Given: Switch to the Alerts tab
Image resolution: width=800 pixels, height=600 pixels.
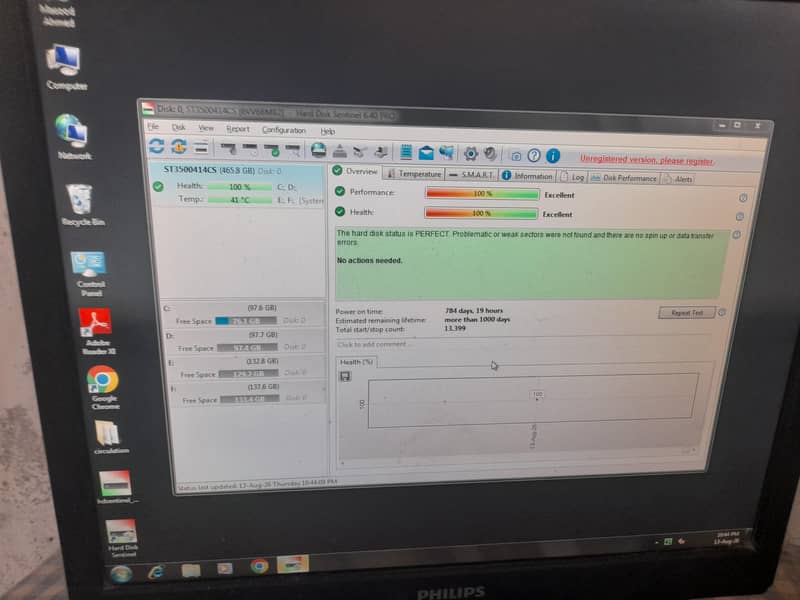Looking at the screenshot, I should pyautogui.click(x=678, y=179).
